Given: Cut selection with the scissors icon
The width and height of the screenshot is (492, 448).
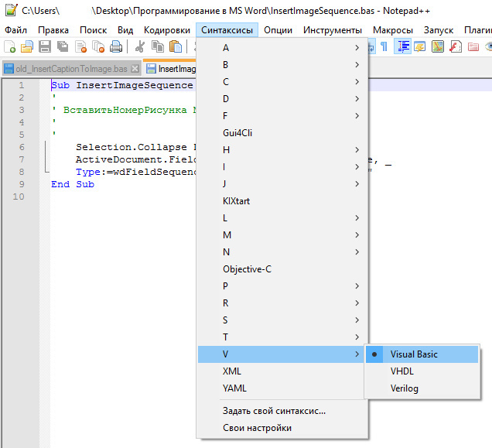Looking at the screenshot, I should (140, 46).
